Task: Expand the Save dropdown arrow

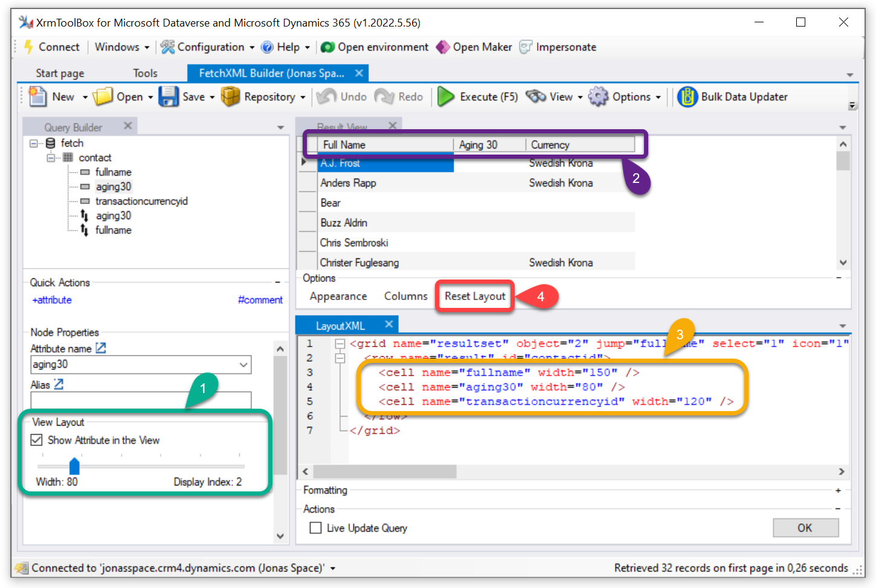Action: coord(212,97)
